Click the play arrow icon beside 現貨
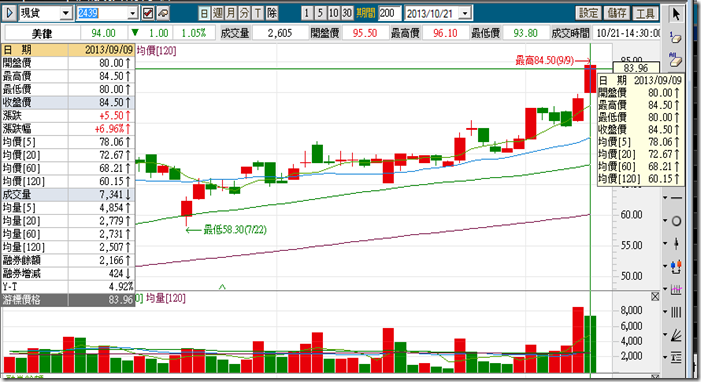 coord(10,13)
